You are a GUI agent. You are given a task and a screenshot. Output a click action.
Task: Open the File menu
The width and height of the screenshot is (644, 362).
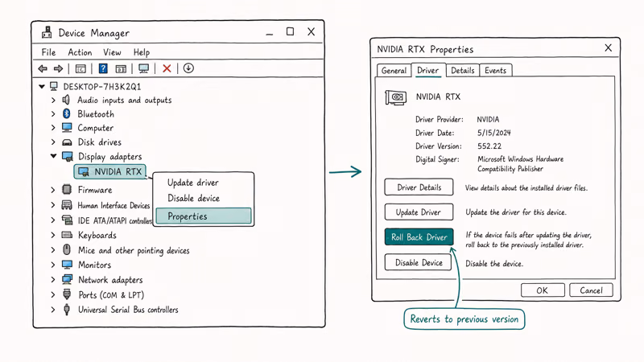click(x=48, y=52)
